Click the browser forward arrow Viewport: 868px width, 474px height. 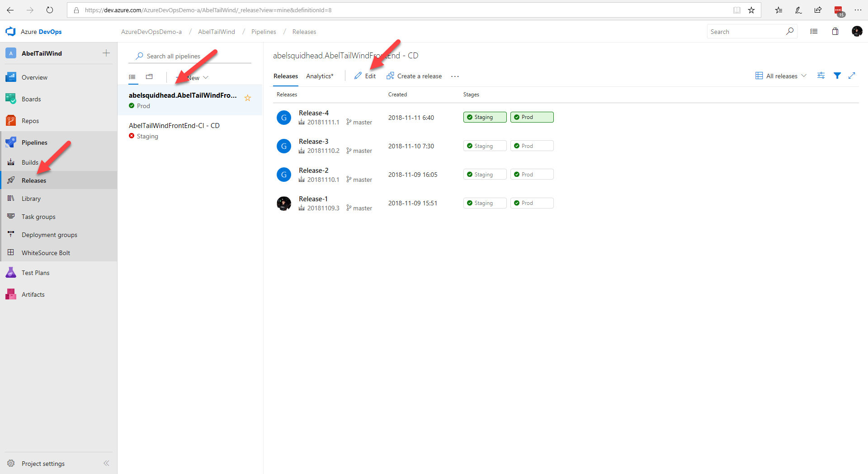click(30, 10)
